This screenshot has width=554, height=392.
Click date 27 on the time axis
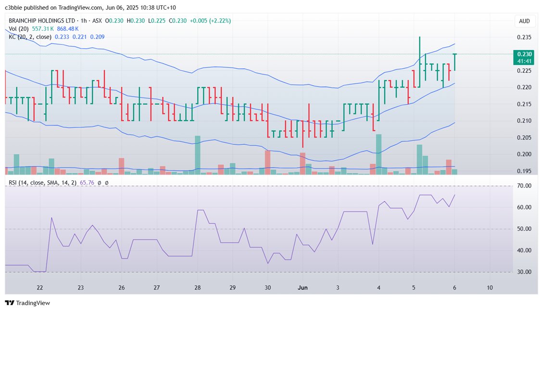coord(156,288)
